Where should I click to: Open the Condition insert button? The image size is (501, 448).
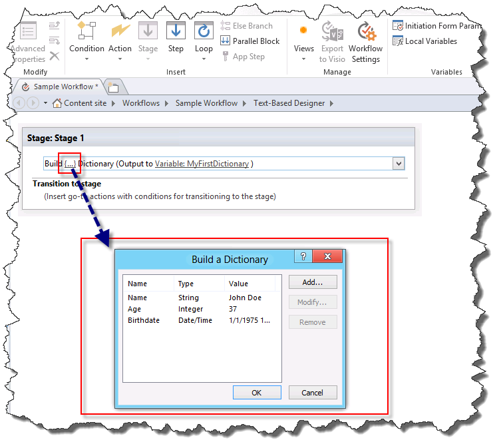86,41
